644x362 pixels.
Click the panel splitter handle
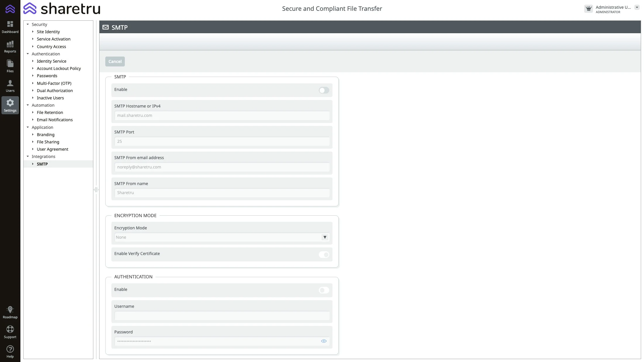(x=96, y=190)
